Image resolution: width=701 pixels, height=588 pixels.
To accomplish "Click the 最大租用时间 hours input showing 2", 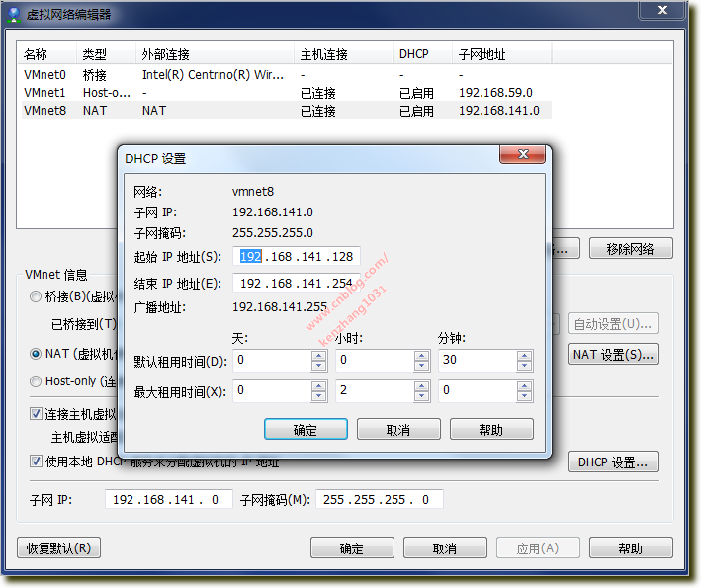I will pos(375,391).
